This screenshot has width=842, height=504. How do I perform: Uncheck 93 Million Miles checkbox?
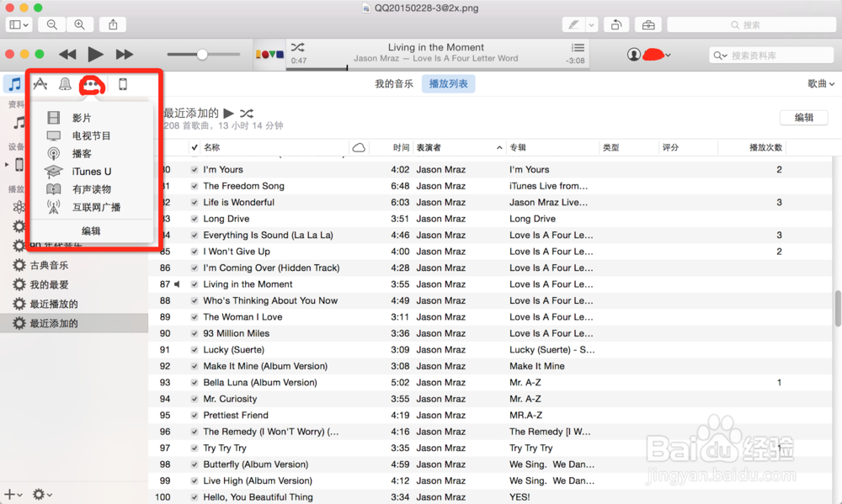click(195, 333)
